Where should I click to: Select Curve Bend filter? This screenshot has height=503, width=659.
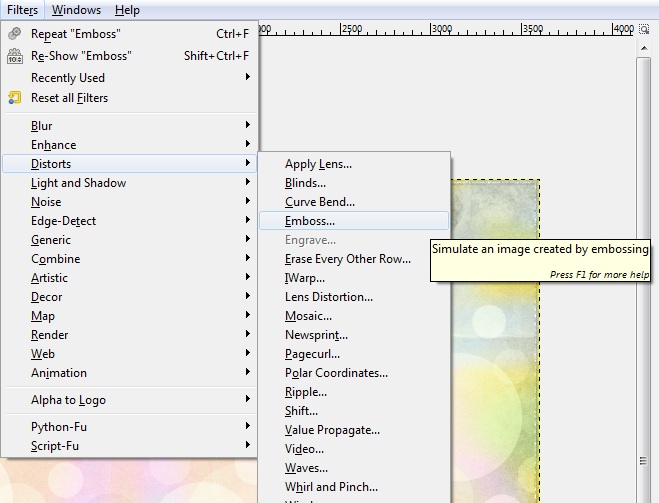354,202
